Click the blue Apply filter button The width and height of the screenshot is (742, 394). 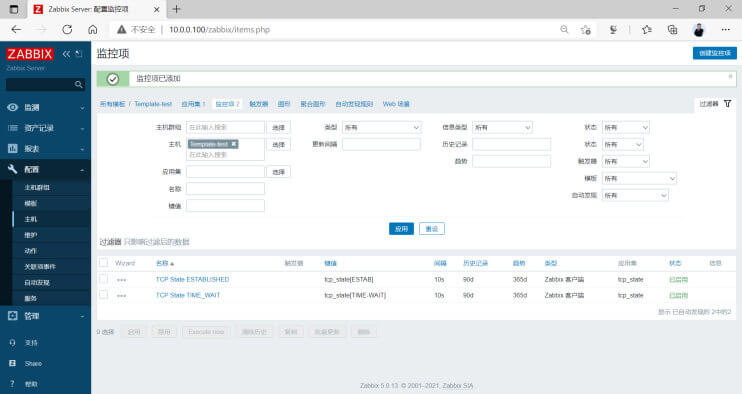(401, 229)
